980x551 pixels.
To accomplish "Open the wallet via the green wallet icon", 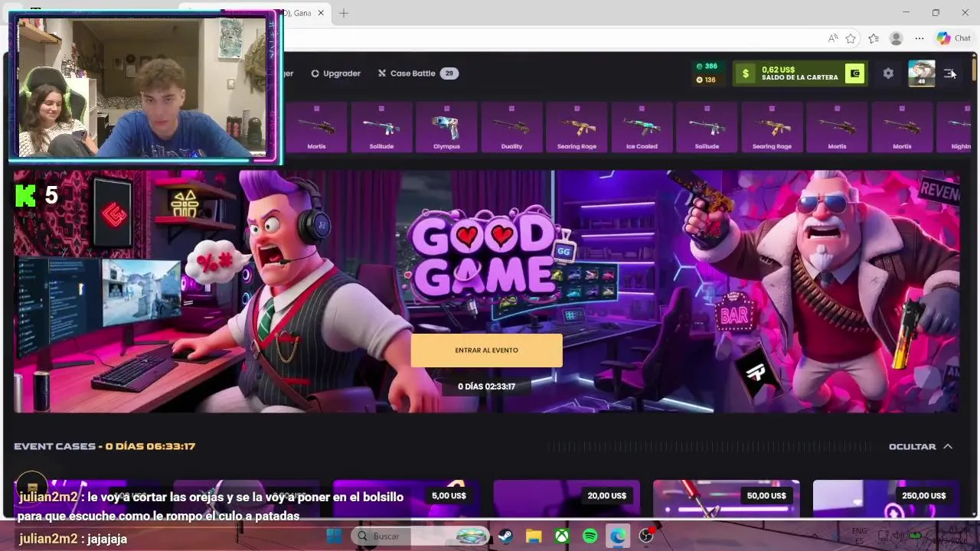I will tap(854, 73).
